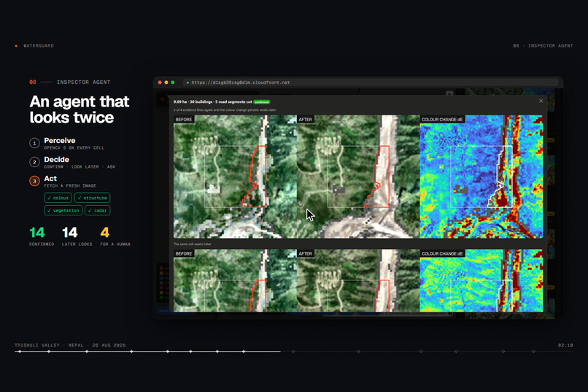588x392 pixels.
Task: Click the green '14' CONFIRMED count
Action: 37,233
